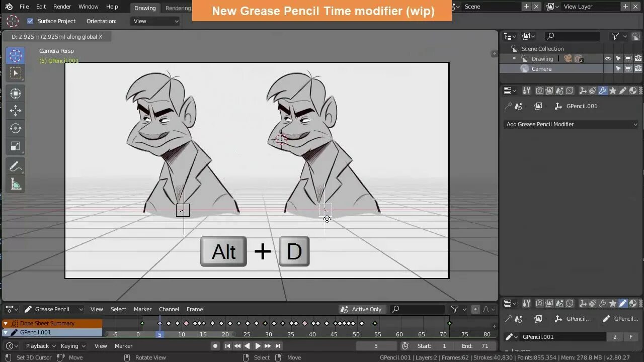Open Material tab in upper properties editor
Viewport: 644px width, 362px height.
click(x=633, y=90)
